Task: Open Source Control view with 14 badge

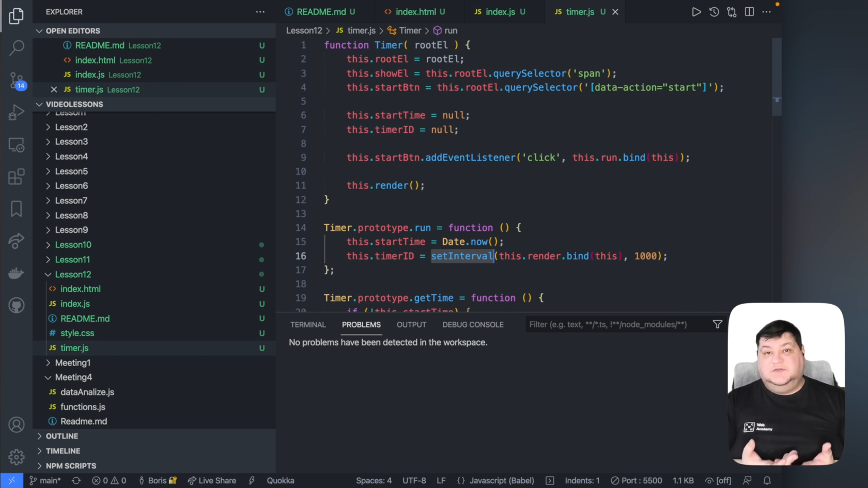Action: (x=17, y=81)
